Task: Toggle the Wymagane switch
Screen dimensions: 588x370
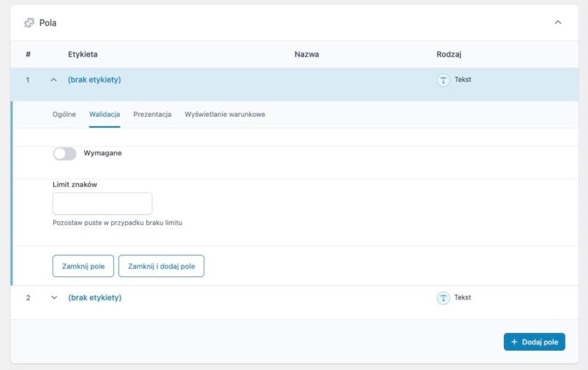Action: point(64,153)
